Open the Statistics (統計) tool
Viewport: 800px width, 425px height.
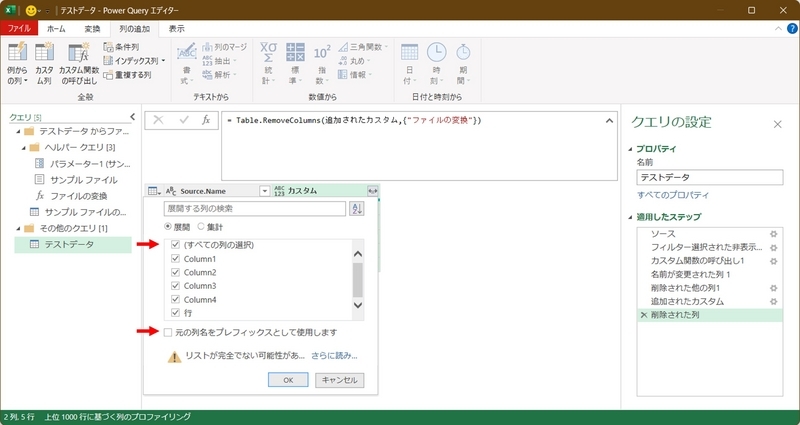[268, 64]
